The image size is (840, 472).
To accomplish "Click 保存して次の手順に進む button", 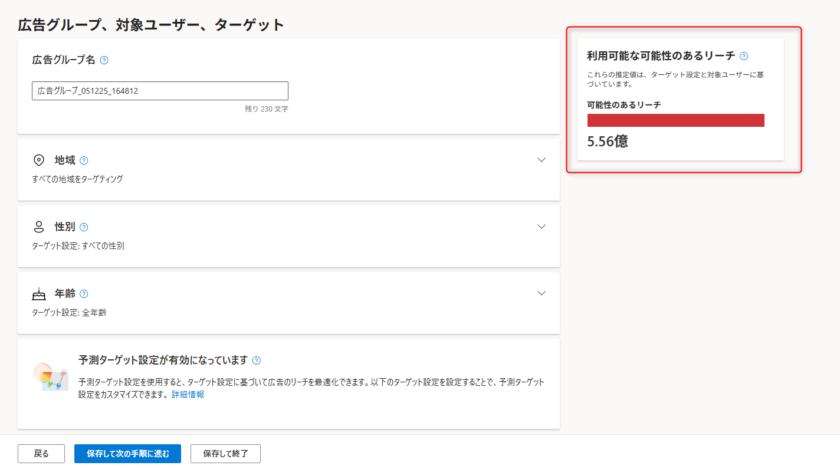I will (x=127, y=454).
